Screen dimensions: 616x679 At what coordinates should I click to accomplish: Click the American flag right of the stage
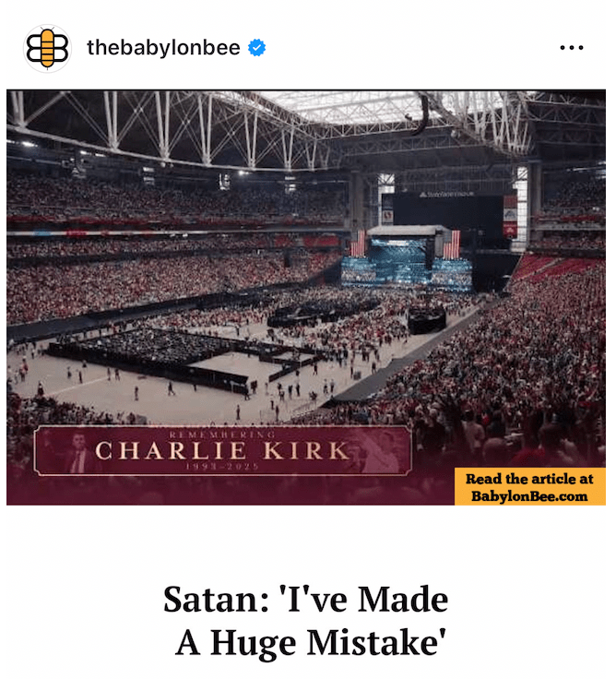point(452,244)
